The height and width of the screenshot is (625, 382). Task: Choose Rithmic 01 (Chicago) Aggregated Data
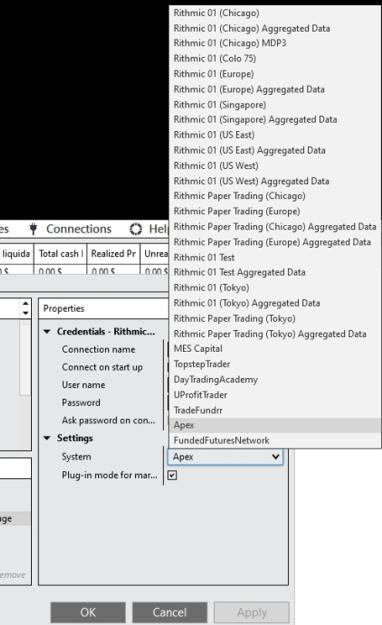274,29
